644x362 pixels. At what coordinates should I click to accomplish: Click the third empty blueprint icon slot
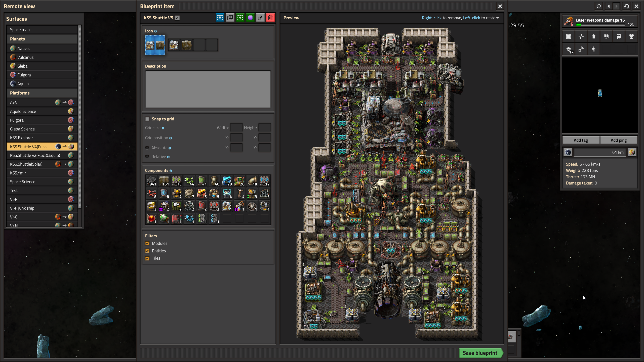tap(199, 45)
